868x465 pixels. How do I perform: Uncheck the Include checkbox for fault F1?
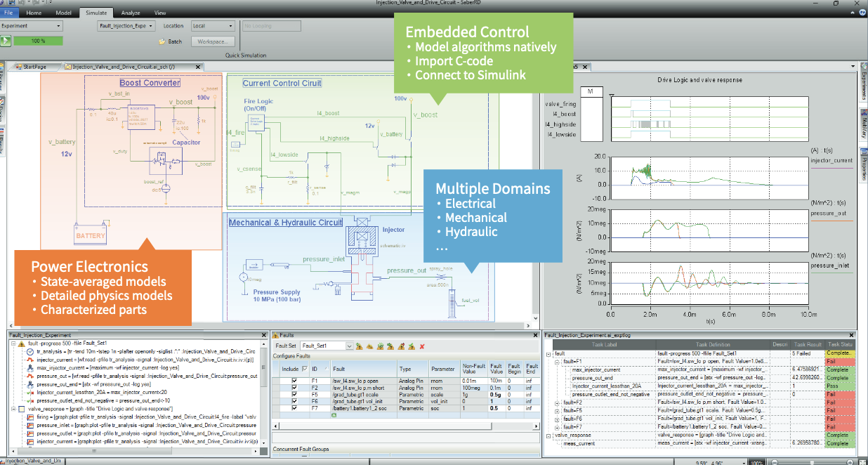pos(294,380)
